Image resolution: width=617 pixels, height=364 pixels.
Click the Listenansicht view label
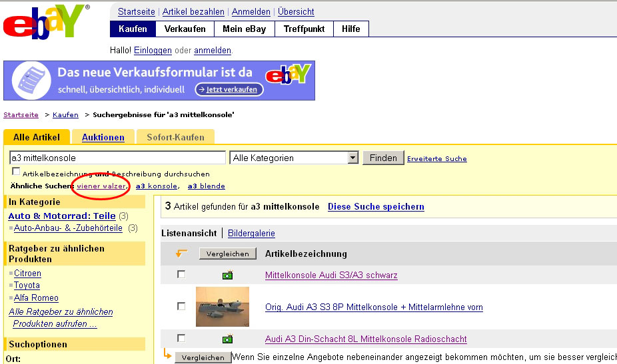[189, 233]
